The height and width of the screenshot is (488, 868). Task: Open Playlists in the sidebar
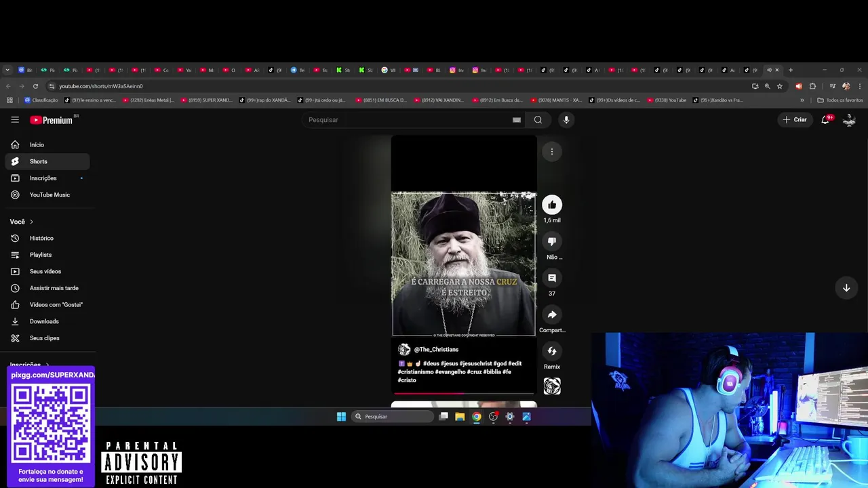click(x=47, y=255)
